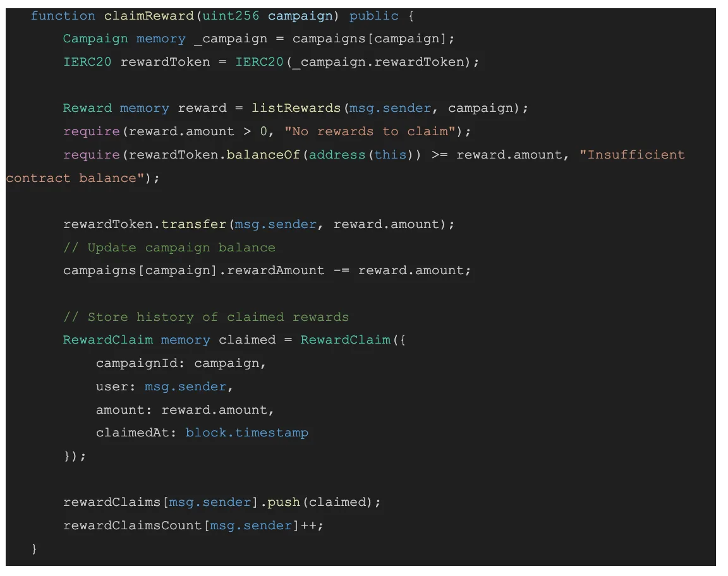
Task: Click the "Insufficient string literal start
Action: click(632, 155)
